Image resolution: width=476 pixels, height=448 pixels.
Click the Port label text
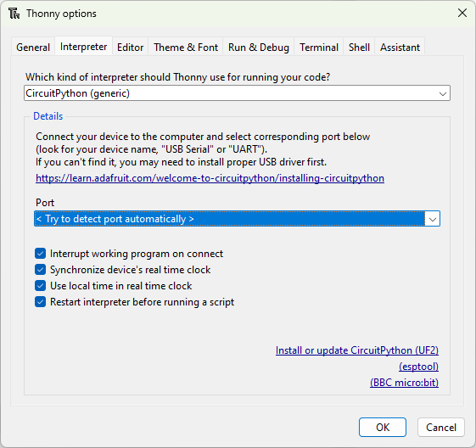click(45, 203)
